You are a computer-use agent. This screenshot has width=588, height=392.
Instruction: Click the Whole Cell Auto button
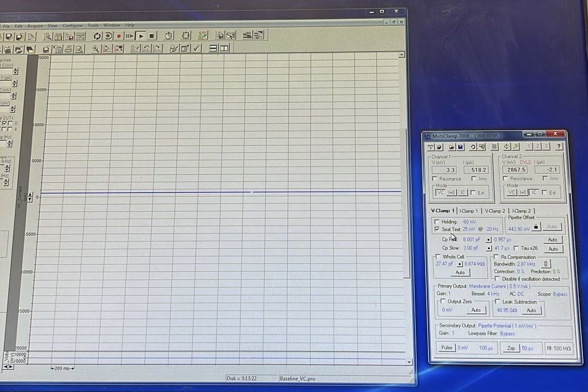click(460, 272)
